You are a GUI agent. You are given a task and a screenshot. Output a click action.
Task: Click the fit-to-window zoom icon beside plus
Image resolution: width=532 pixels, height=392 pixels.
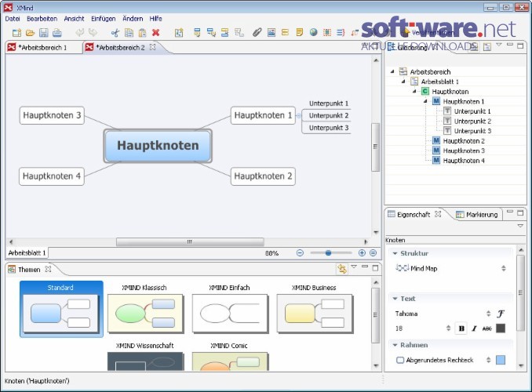pyautogui.click(x=373, y=253)
